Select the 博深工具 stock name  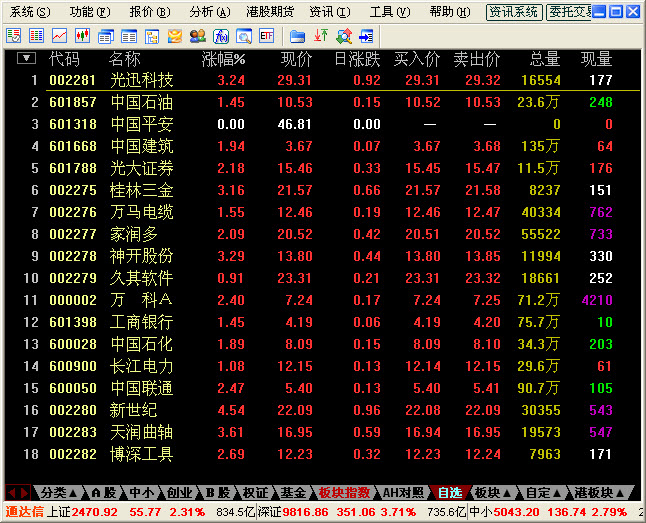click(142, 454)
